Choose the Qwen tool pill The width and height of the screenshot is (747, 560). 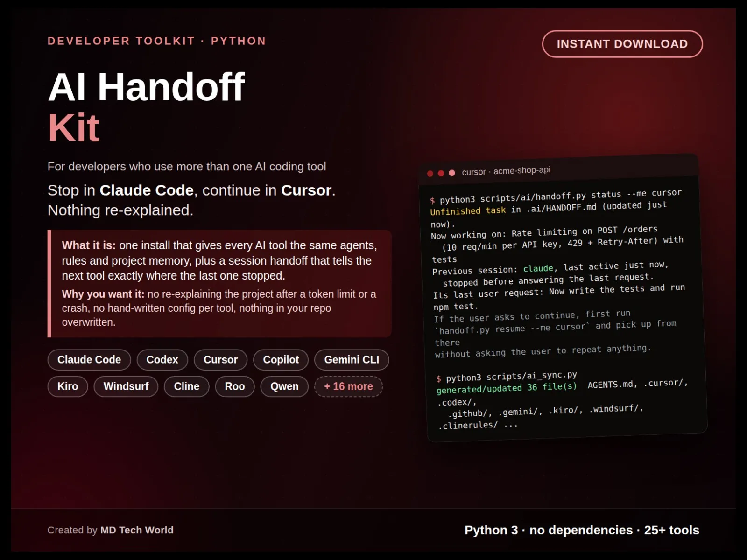tap(284, 386)
